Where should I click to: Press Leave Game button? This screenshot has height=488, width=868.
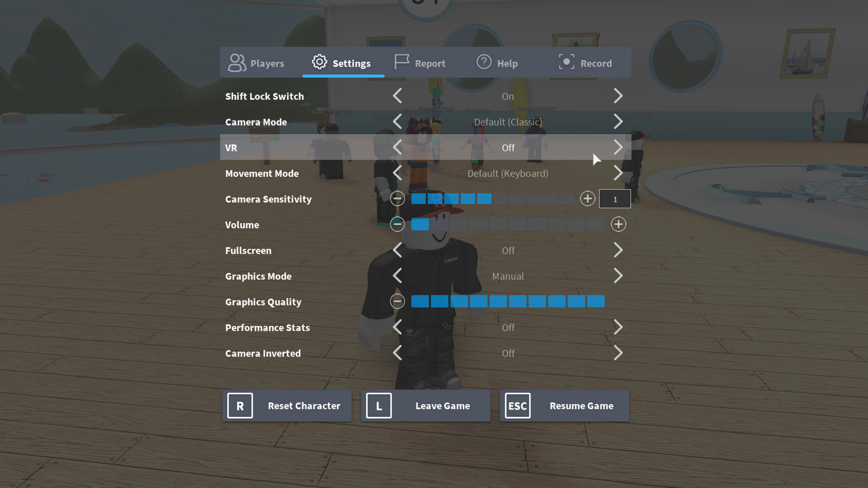425,405
